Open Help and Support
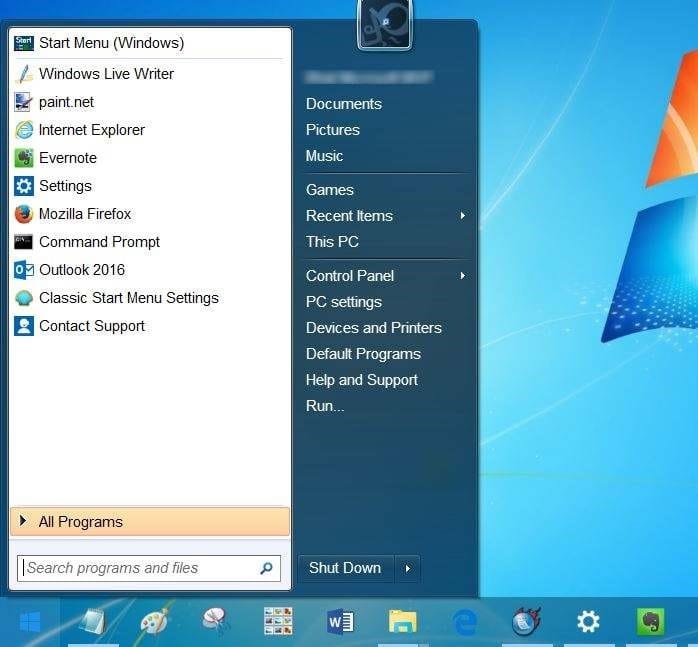The image size is (698, 647). tap(361, 380)
